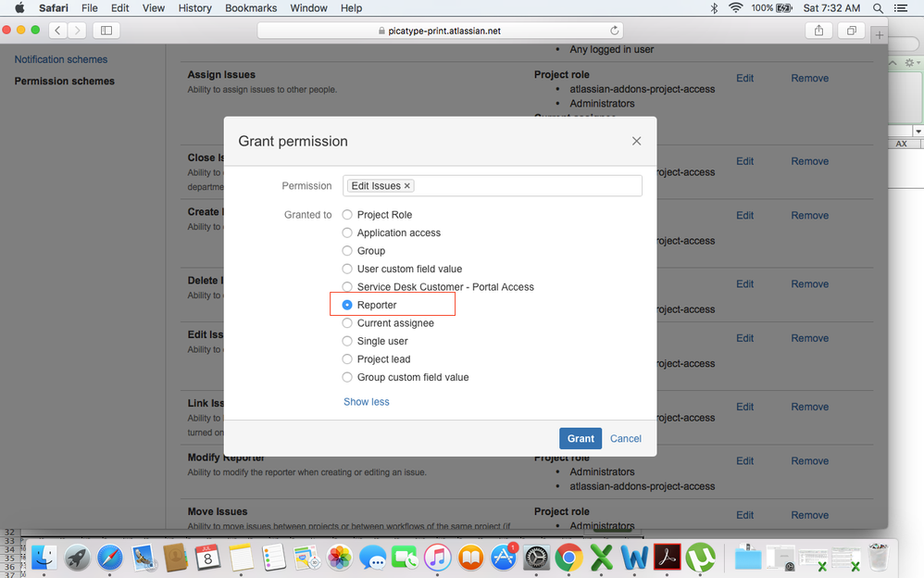
Task: Select Single user radio option
Action: coord(347,341)
